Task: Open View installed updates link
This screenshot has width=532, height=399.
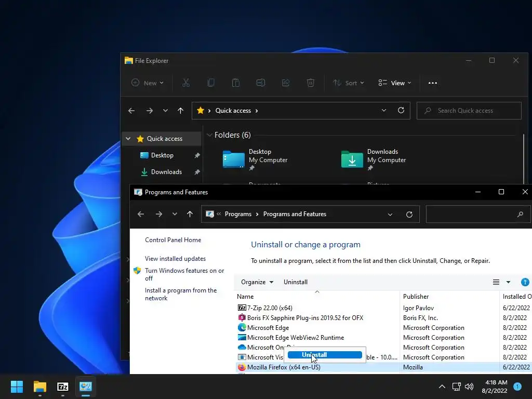Action: (175, 259)
